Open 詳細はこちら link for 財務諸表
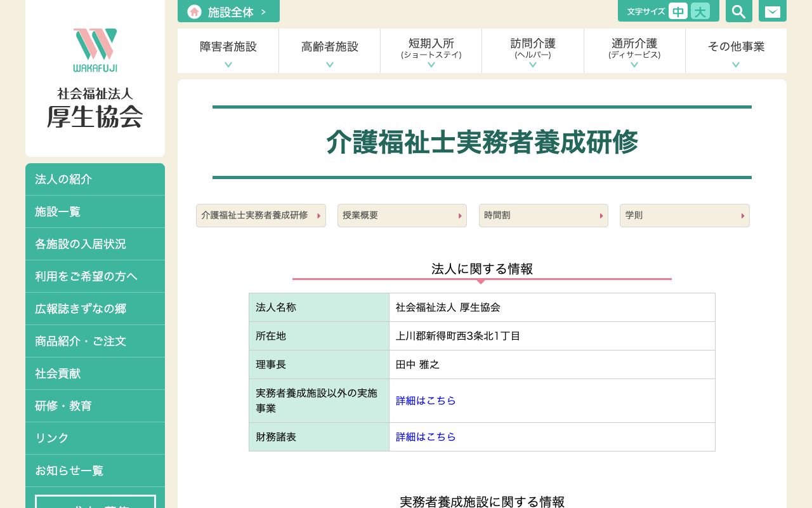Image resolution: width=812 pixels, height=508 pixels. pos(426,437)
